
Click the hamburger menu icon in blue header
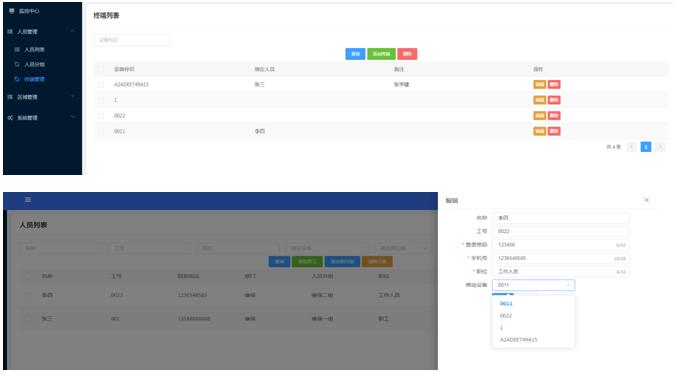28,200
